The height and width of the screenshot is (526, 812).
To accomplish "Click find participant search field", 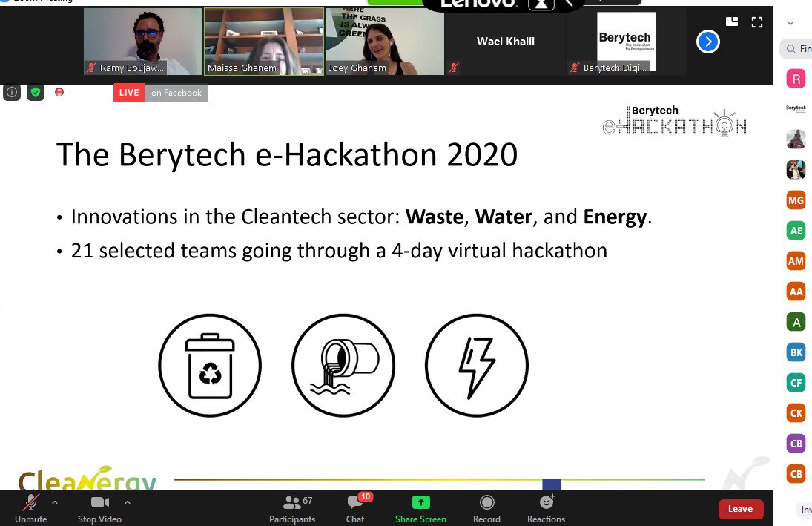I will 796,49.
